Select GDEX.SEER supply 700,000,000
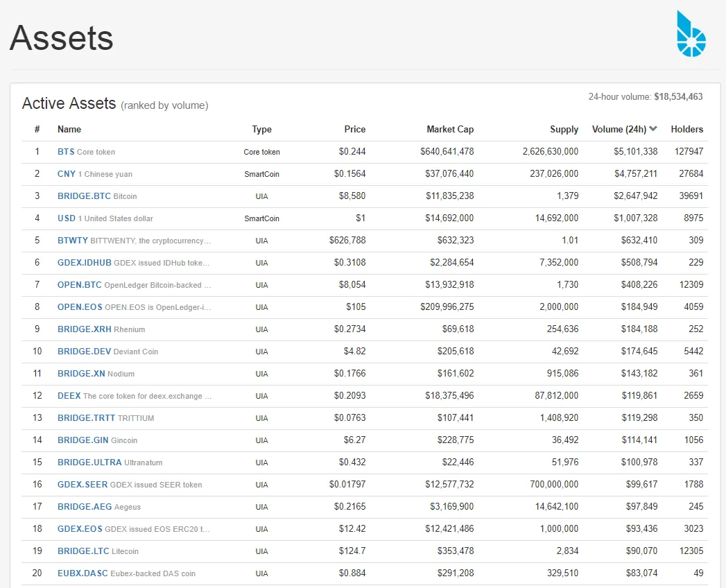This screenshot has width=726, height=588. click(554, 485)
